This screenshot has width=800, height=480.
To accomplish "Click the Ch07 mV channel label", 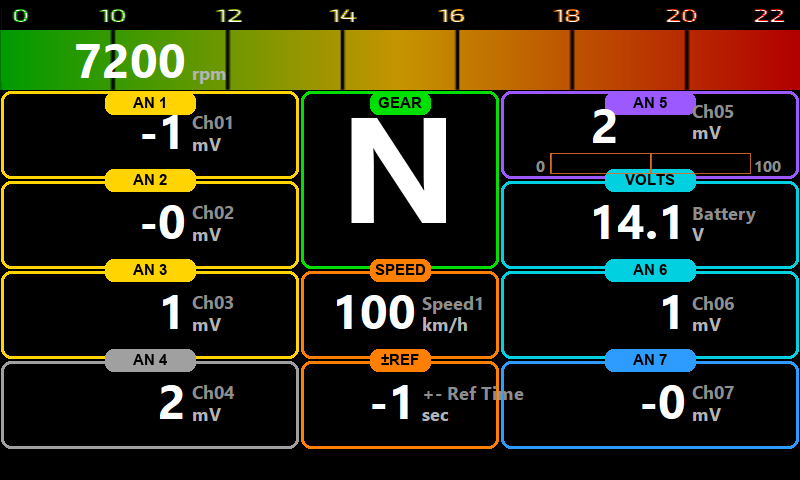I will tap(713, 403).
